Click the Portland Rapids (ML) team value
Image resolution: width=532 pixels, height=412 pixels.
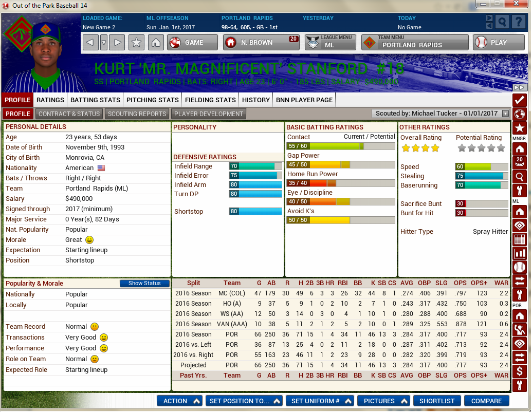[x=97, y=189]
